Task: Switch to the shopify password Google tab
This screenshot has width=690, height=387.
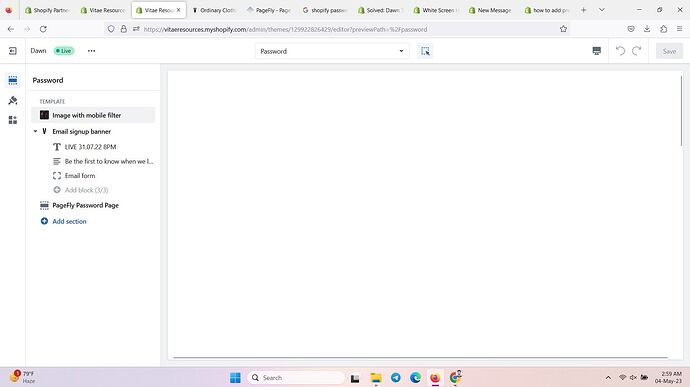Action: (x=325, y=10)
